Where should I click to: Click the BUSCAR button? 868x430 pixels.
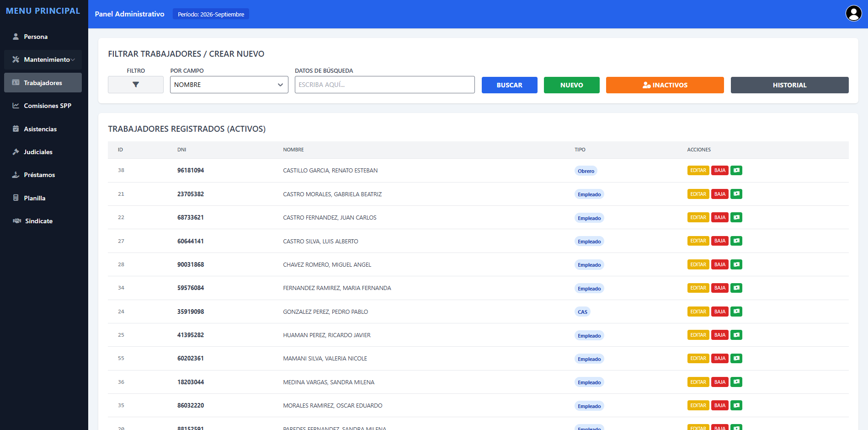[510, 85]
